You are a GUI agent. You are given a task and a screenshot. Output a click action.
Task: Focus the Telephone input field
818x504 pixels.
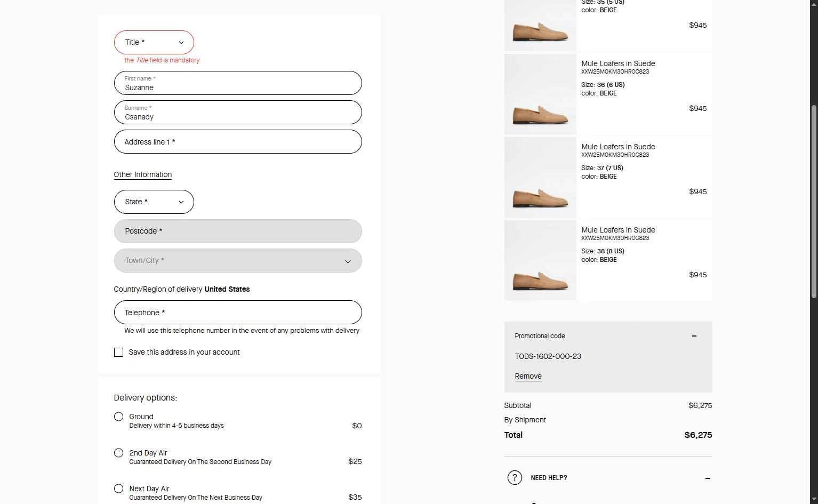(238, 313)
